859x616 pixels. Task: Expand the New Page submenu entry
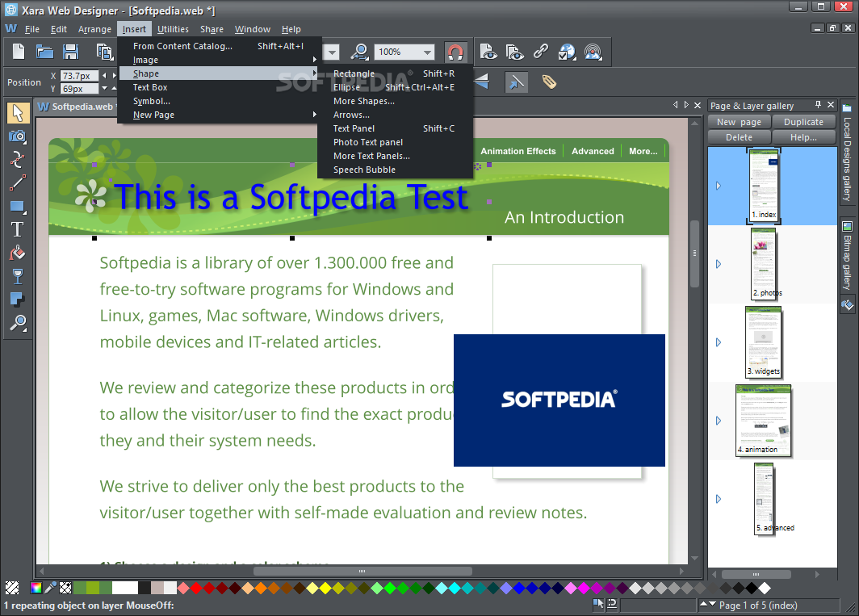218,115
